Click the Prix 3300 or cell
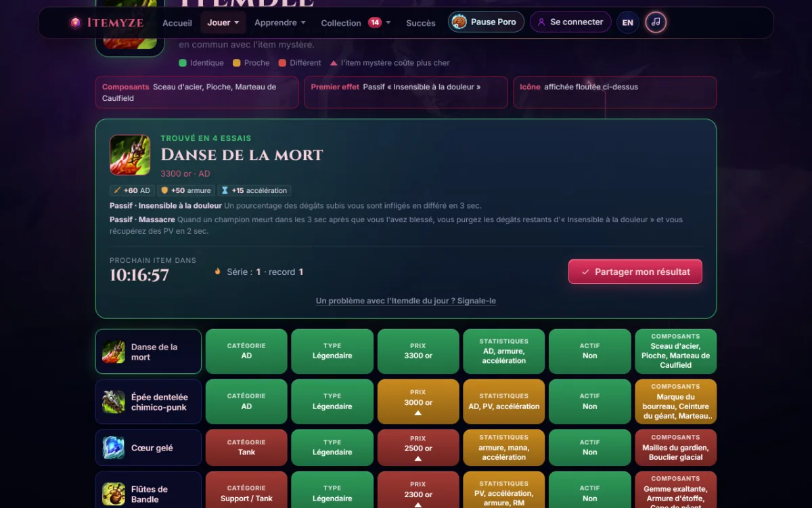Viewport: 812px width, 508px height. pos(418,352)
